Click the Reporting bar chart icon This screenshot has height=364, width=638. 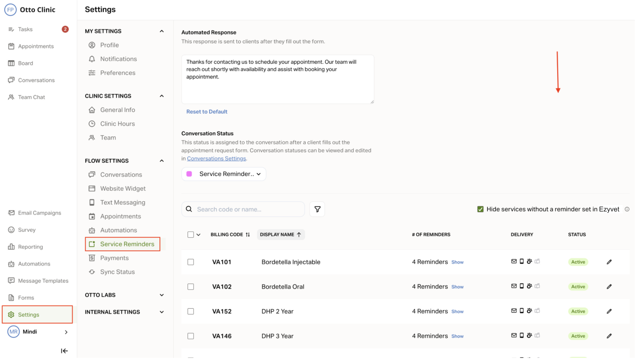pos(11,247)
